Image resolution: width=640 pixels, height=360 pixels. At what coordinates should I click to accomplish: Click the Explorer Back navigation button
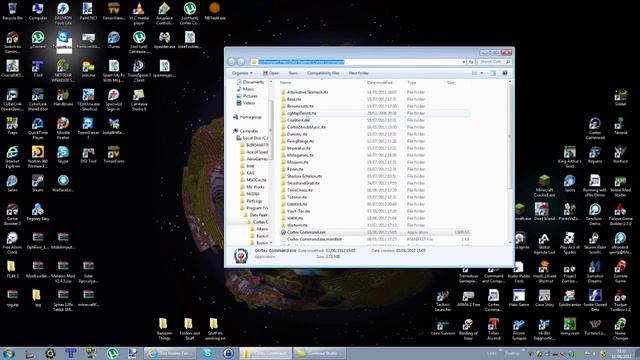pyautogui.click(x=231, y=62)
